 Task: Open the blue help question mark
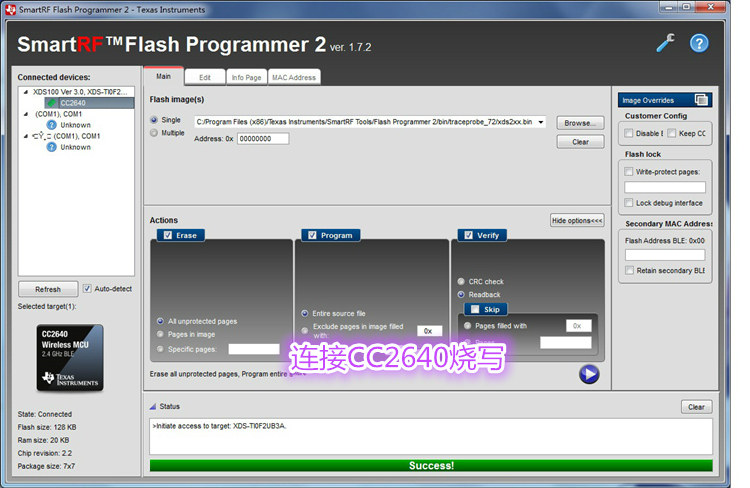[x=699, y=44]
